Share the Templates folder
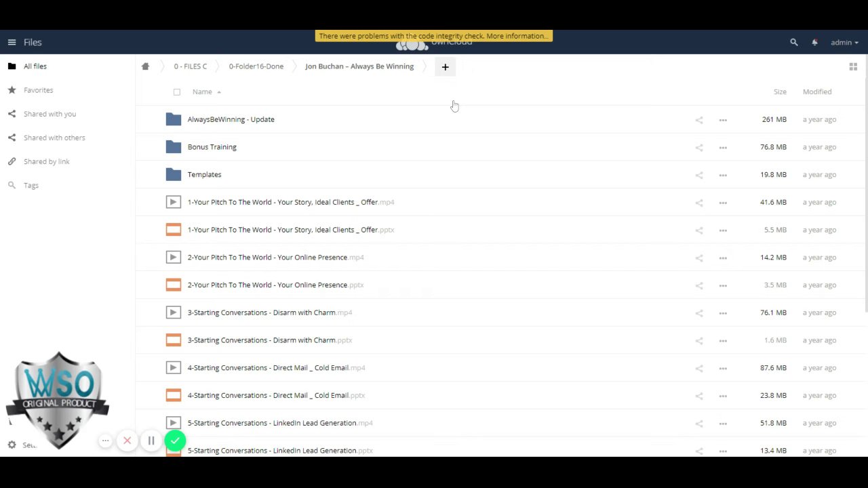Viewport: 868px width, 488px height. 699,175
